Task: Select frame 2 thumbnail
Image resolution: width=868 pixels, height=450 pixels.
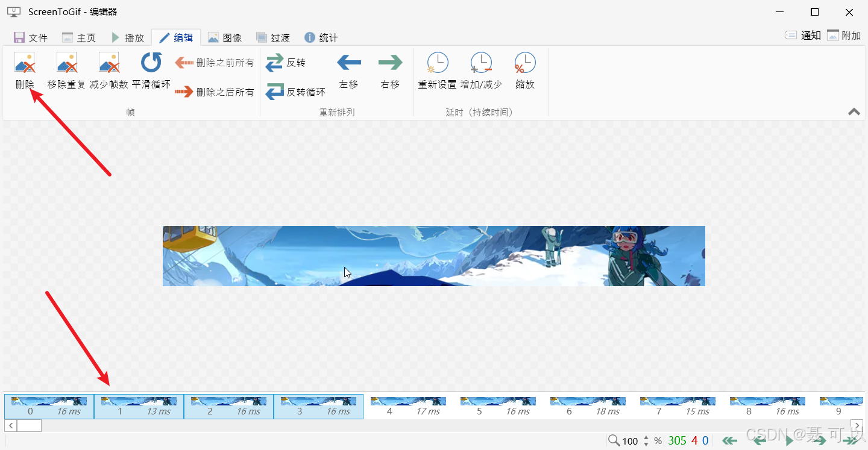Action: (x=228, y=406)
